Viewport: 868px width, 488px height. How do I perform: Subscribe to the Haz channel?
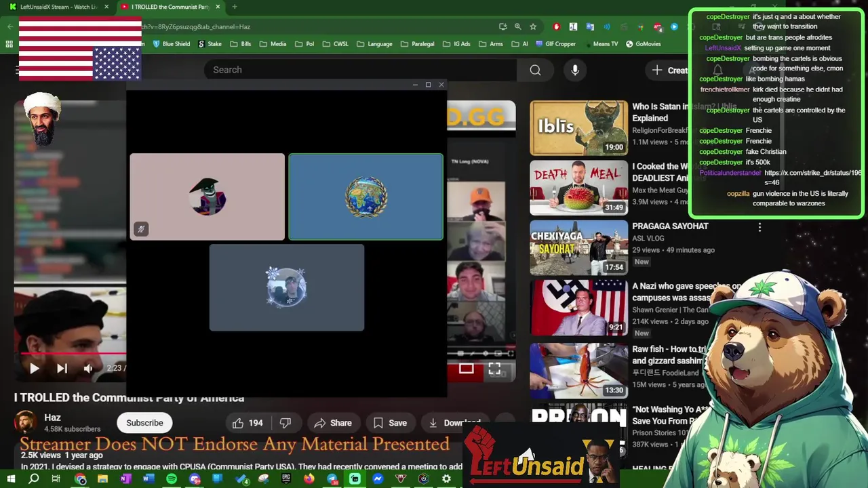[144, 423]
